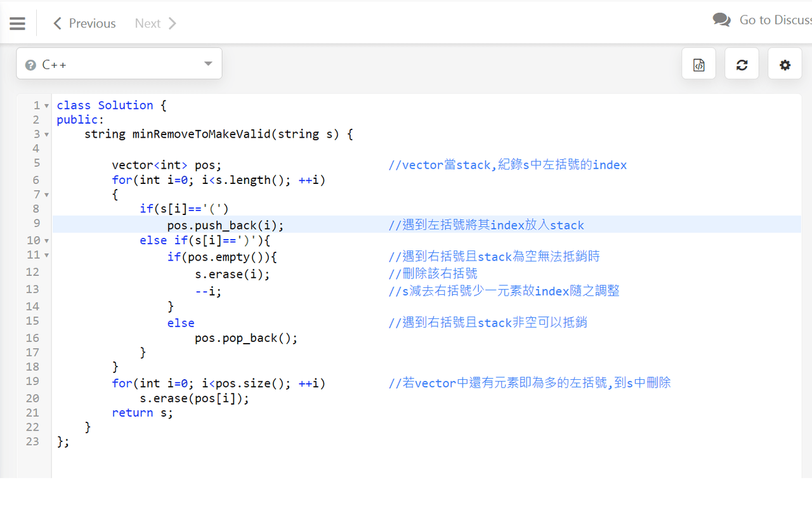Click the question-mark help icon beside C++
The image size is (812, 527).
tap(30, 63)
